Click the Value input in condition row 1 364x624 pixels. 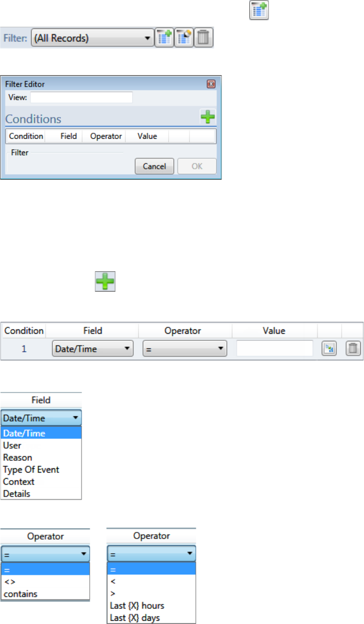(274, 348)
